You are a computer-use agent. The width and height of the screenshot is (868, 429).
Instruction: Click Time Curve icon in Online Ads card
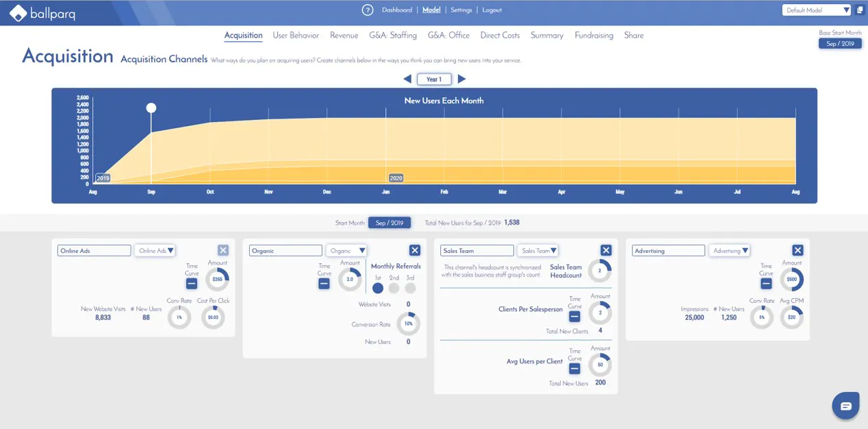pos(192,284)
